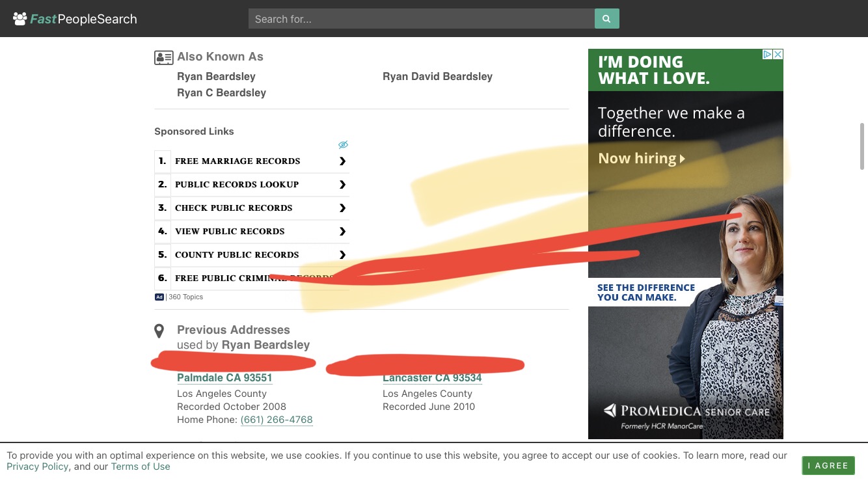Image resolution: width=868 pixels, height=488 pixels.
Task: Expand arrow for County Public Records
Action: [x=342, y=254]
